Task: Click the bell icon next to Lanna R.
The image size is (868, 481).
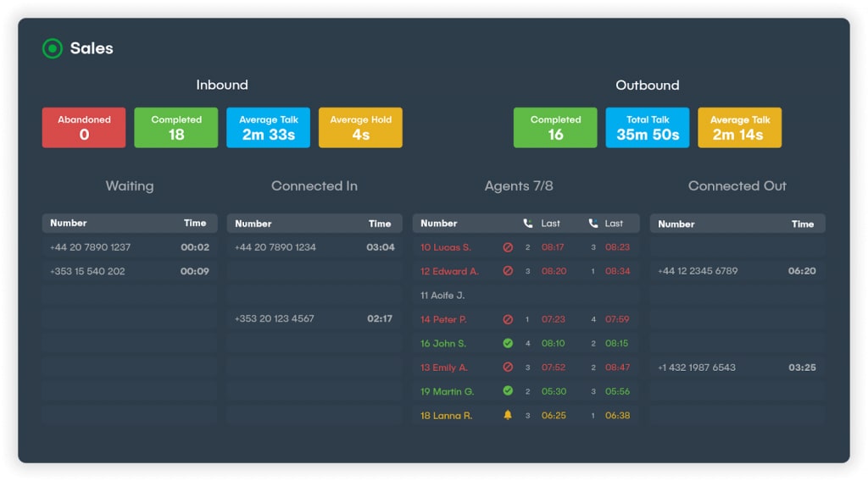Action: 508,416
